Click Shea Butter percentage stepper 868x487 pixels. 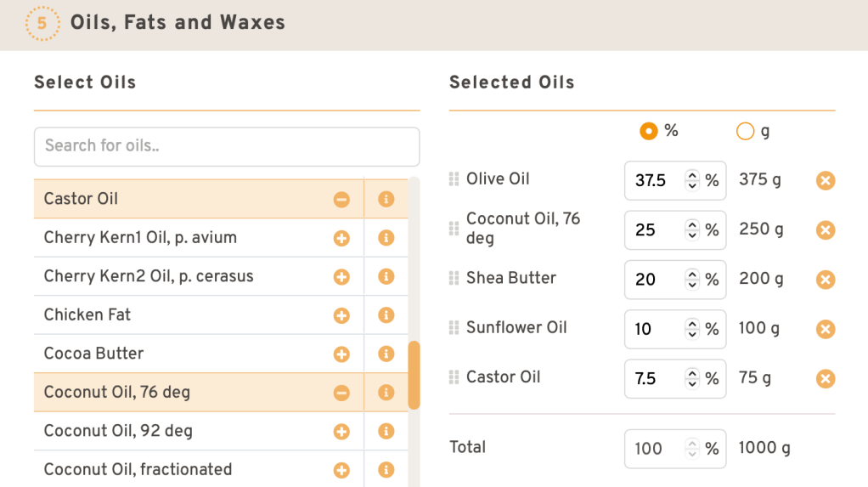[x=692, y=280]
